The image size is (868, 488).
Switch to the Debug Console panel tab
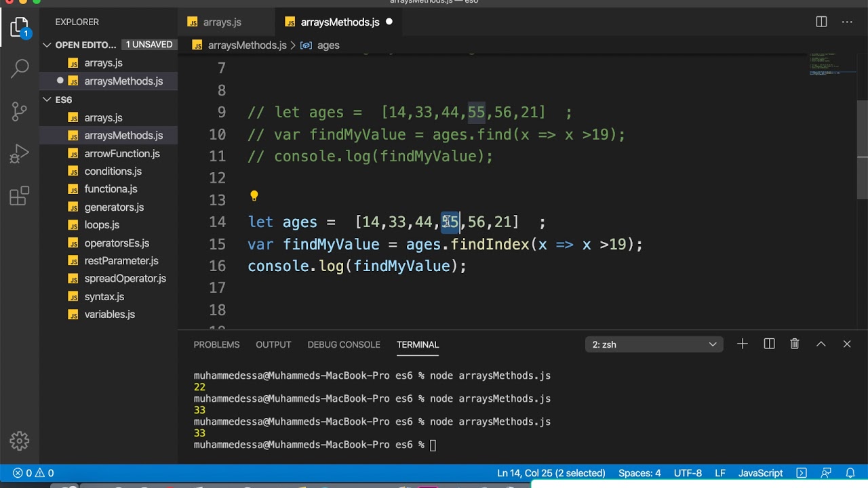pyautogui.click(x=343, y=344)
